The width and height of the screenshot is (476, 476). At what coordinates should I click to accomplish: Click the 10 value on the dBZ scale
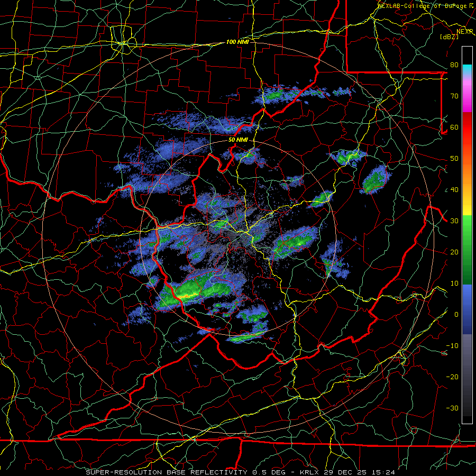[x=454, y=283]
